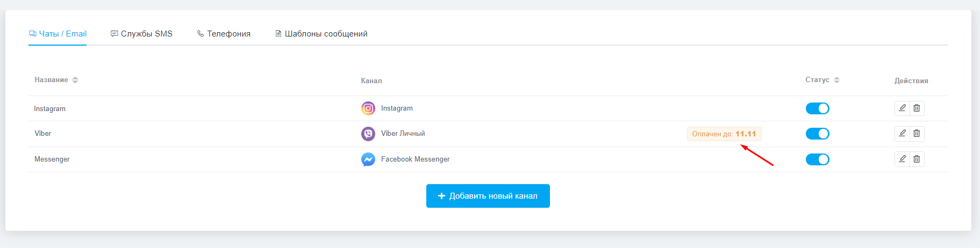Disable the Instagram channel status toggle
The width and height of the screenshot is (980, 248).
click(817, 108)
